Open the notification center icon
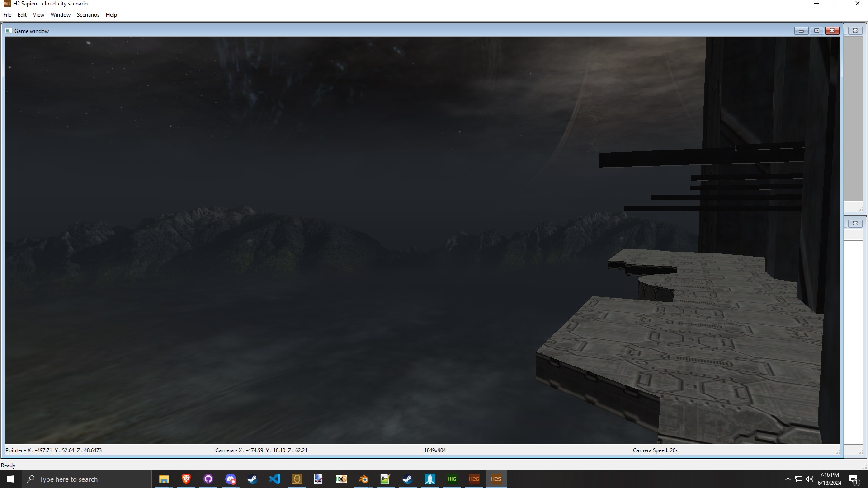Screen dimensions: 868x488 (854, 479)
